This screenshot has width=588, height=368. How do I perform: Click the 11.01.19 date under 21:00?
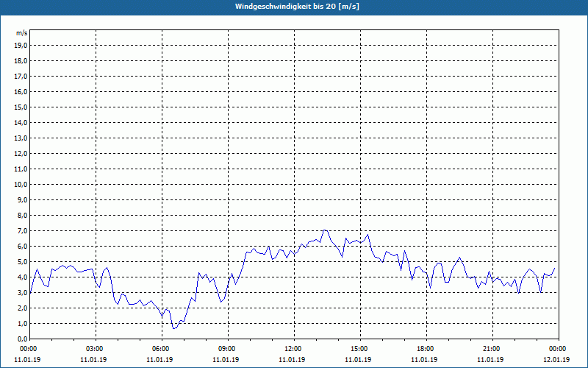(490, 360)
